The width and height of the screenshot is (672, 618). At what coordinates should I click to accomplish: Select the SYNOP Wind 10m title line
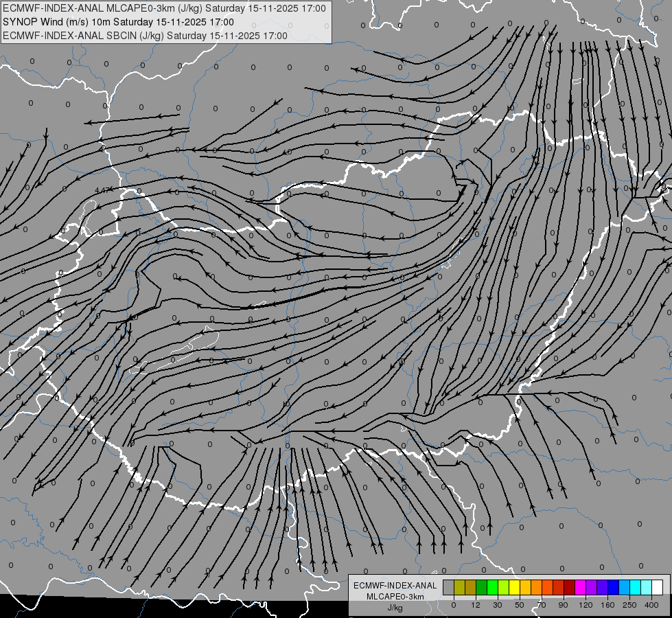click(118, 22)
